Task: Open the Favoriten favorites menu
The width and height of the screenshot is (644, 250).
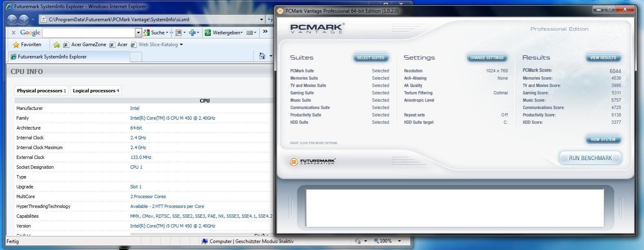Action: pyautogui.click(x=27, y=45)
